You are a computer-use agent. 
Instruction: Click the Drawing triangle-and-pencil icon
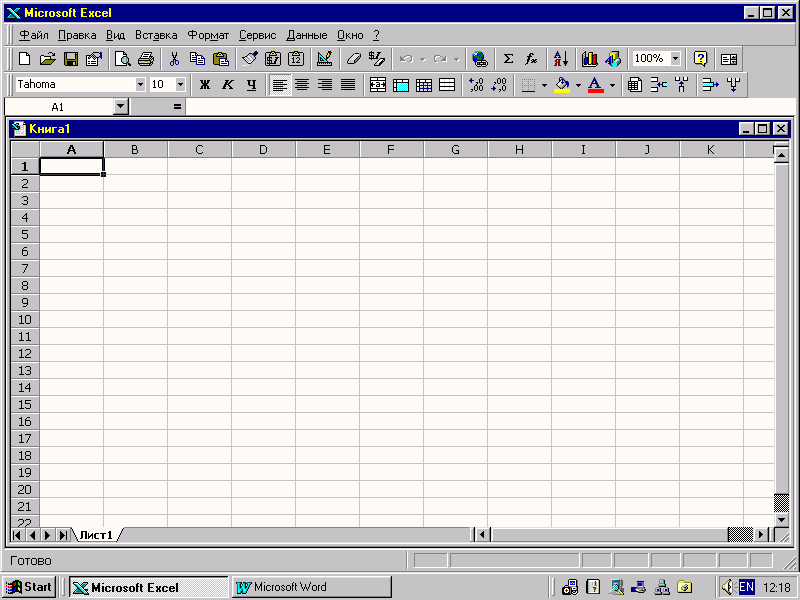(324, 59)
